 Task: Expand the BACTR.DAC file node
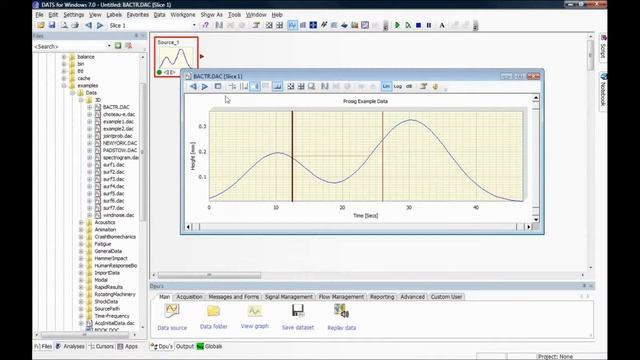point(89,107)
